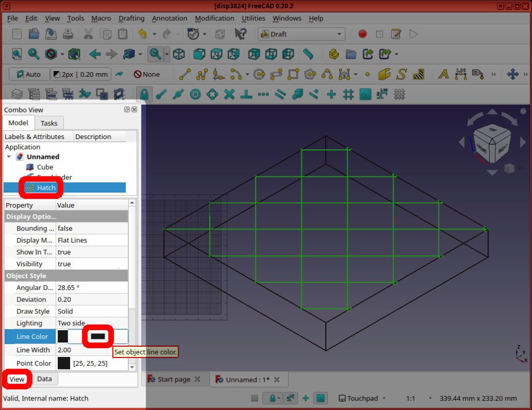The width and height of the screenshot is (532, 410).
Task: Activate the Draft Text tool
Action: coord(443,74)
